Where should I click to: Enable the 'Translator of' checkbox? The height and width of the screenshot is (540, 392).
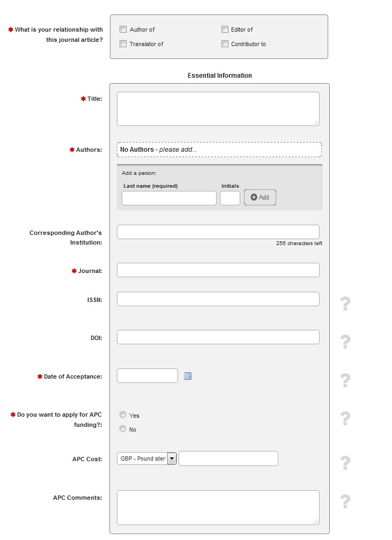pyautogui.click(x=123, y=44)
